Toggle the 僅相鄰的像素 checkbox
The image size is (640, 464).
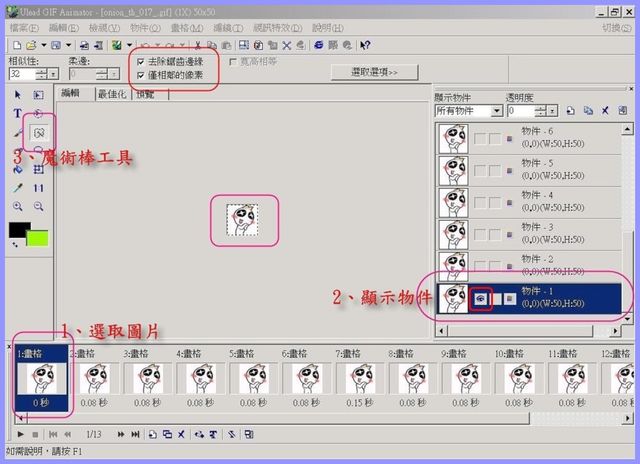point(141,75)
